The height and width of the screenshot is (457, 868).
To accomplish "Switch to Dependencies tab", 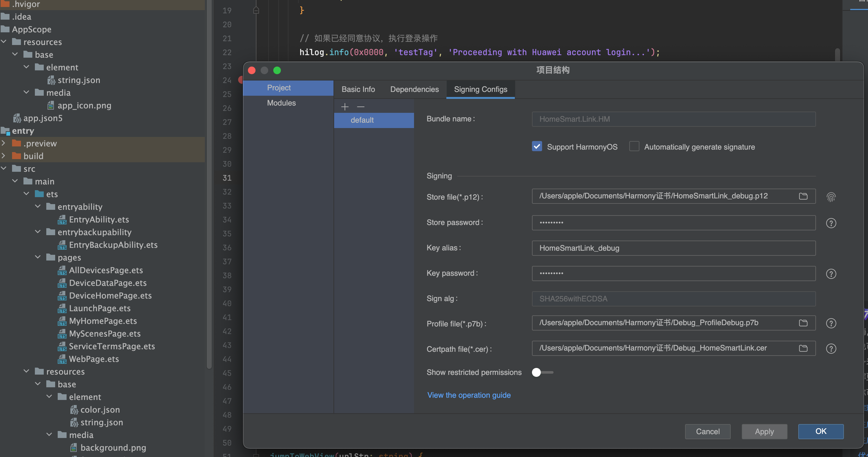I will [414, 89].
